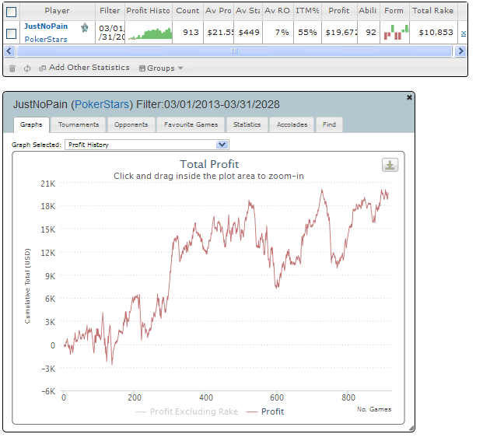Click the refresh icon beside the trash
The image size is (483, 448).
pos(27,68)
